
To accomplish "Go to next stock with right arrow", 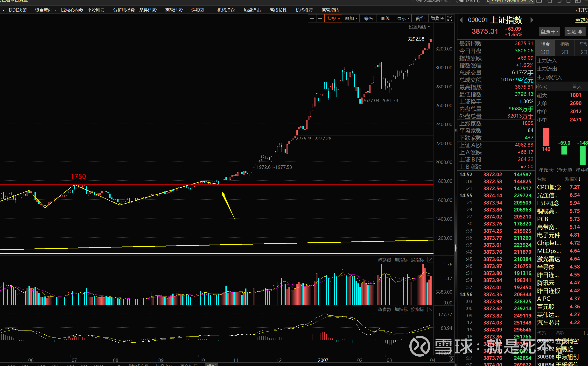I will click(x=532, y=20).
